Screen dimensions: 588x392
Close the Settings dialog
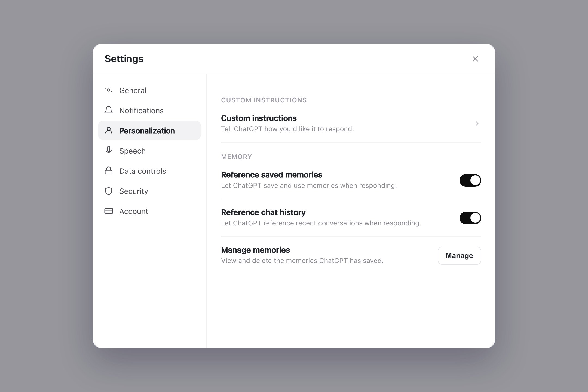coord(475,59)
